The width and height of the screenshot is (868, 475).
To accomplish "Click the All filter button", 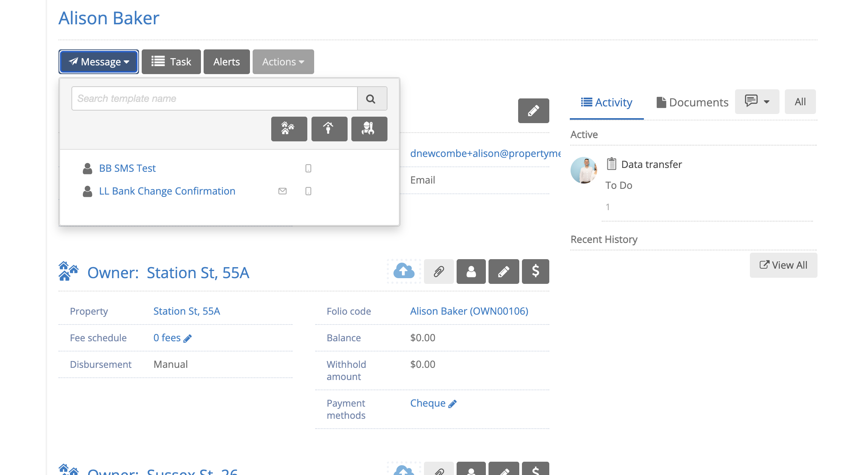I will (x=800, y=101).
